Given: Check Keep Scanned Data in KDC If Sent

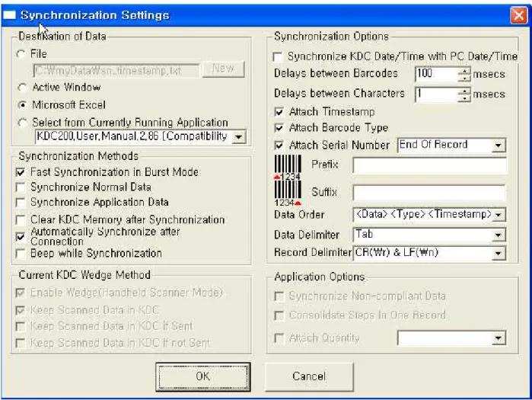Looking at the screenshot, I should tap(21, 327).
